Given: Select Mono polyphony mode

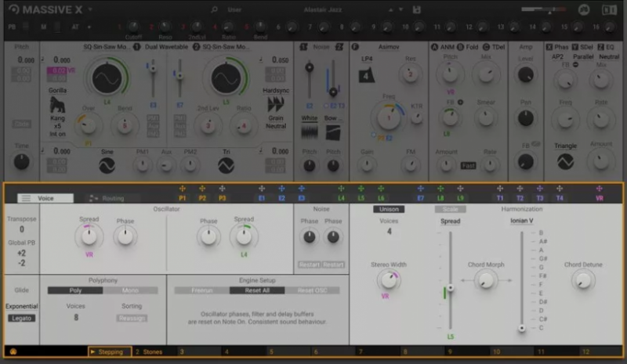Looking at the screenshot, I should (x=130, y=290).
